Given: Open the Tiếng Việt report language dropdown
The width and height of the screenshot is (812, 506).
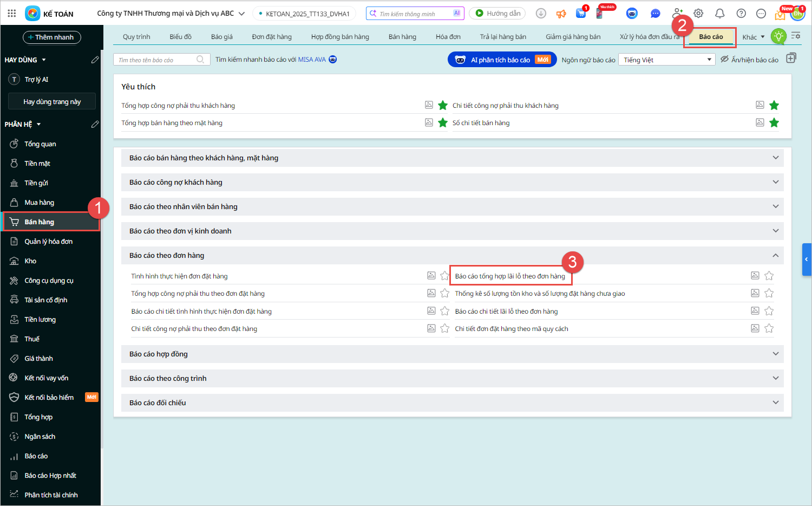Looking at the screenshot, I should tap(667, 60).
